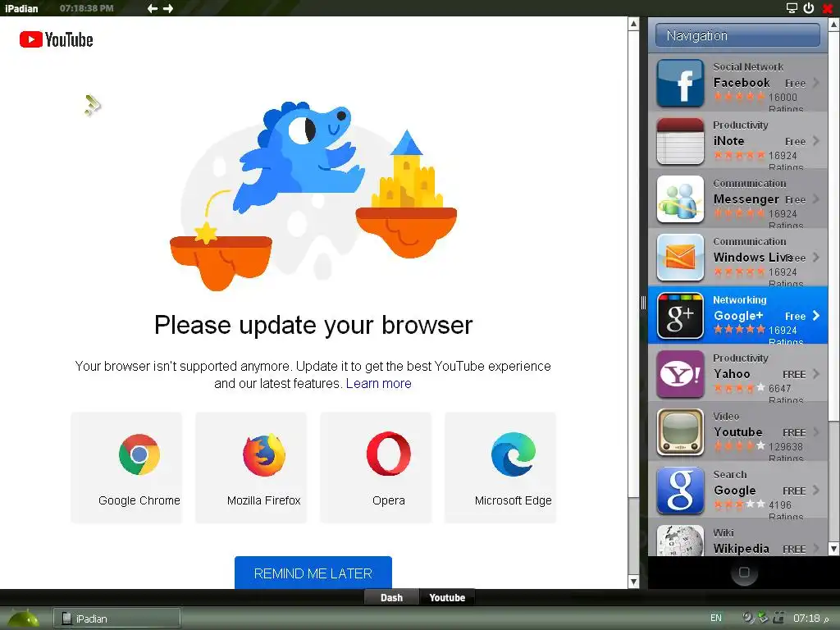Click the iPadian taskbar window button
840x630 pixels.
pyautogui.click(x=116, y=619)
